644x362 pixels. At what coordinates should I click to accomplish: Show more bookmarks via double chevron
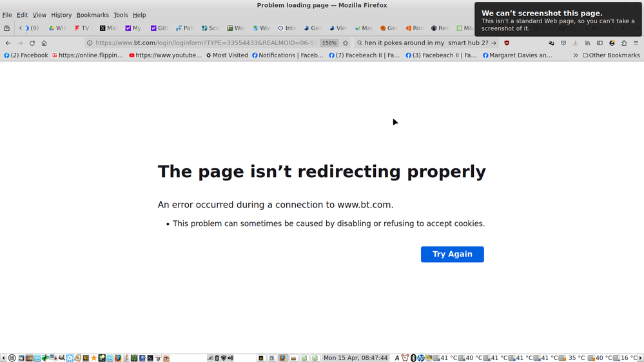click(x=576, y=55)
